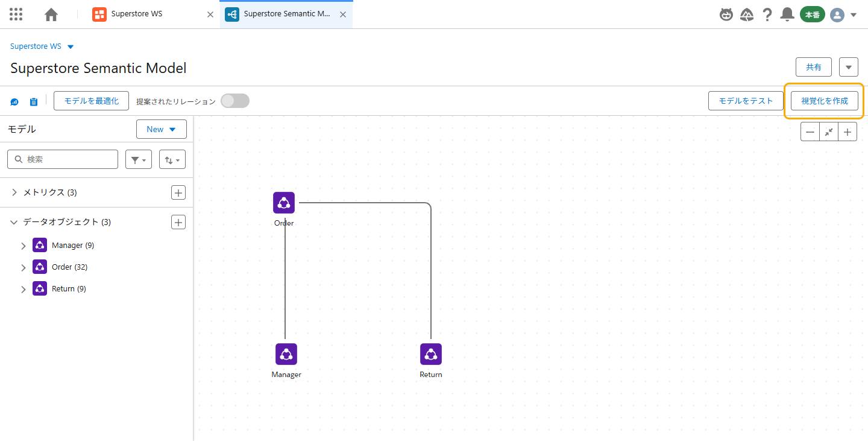Open the filter dropdown
The width and height of the screenshot is (868, 441).
139,159
